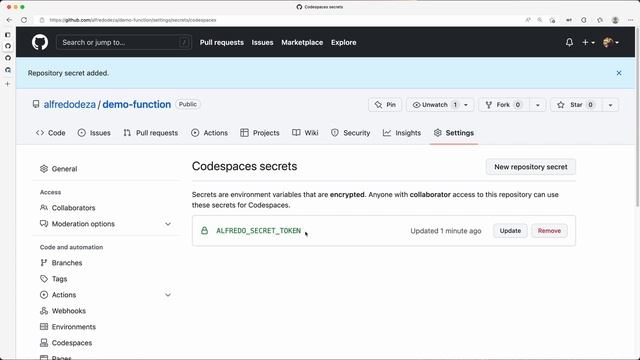This screenshot has height=360, width=640.
Task: Click the sidebar add tab plus icon
Action: click(7, 84)
